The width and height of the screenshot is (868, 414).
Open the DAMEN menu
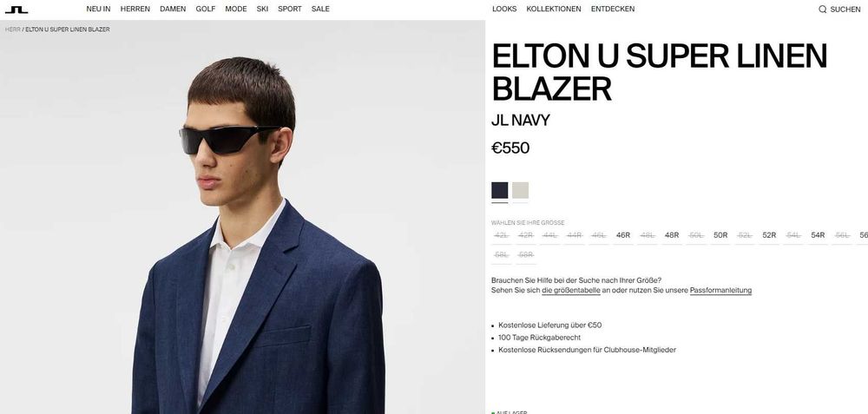[173, 9]
